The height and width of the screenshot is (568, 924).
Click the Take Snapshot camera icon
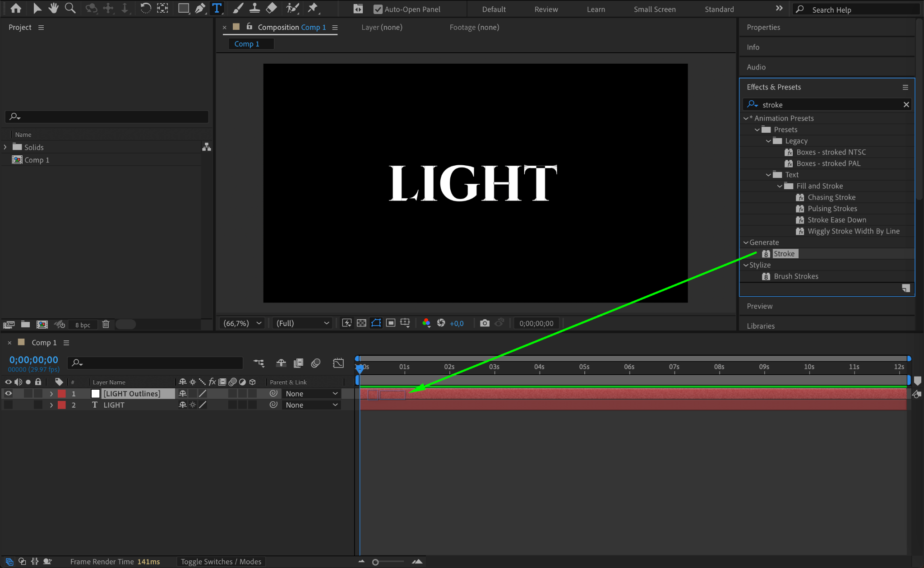pyautogui.click(x=485, y=323)
